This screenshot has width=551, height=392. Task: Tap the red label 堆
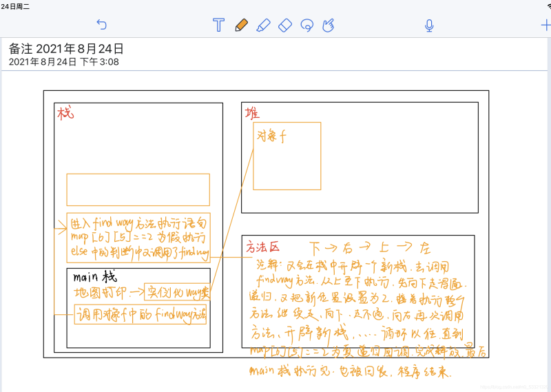[x=252, y=113]
